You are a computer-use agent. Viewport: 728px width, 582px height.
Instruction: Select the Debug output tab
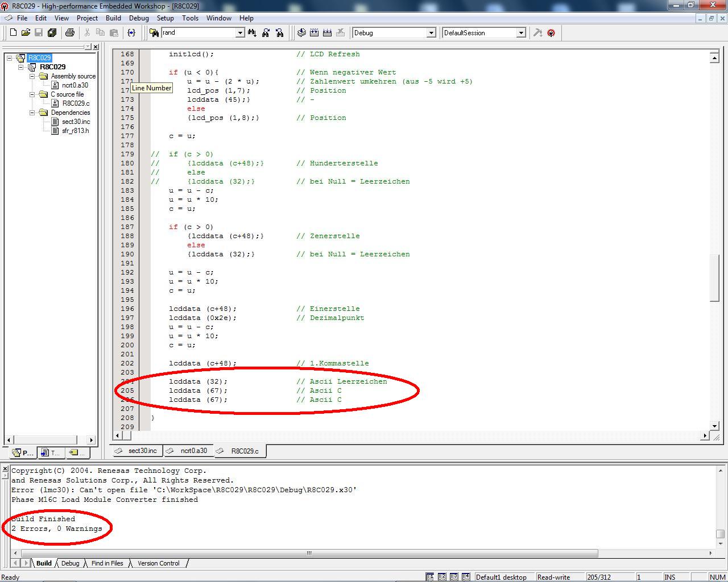pyautogui.click(x=70, y=563)
